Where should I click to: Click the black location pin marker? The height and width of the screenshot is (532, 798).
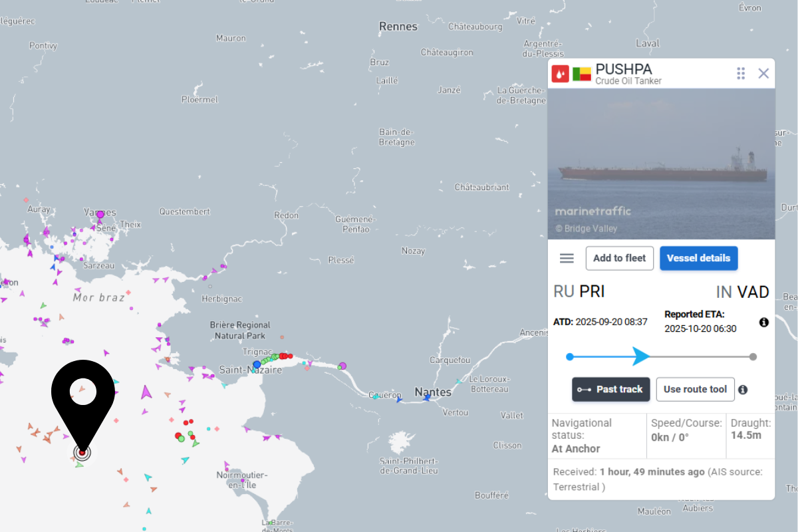pyautogui.click(x=83, y=399)
